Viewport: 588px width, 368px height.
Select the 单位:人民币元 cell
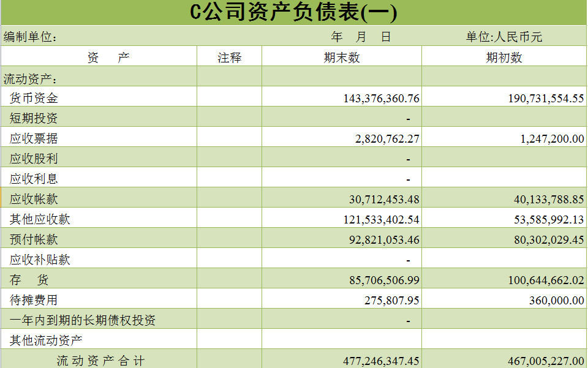tap(503, 37)
